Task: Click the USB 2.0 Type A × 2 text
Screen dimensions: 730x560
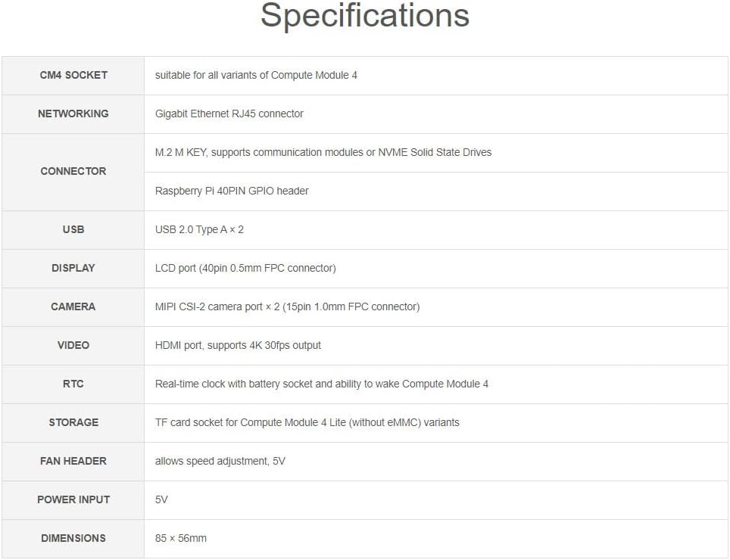Action: coord(199,229)
